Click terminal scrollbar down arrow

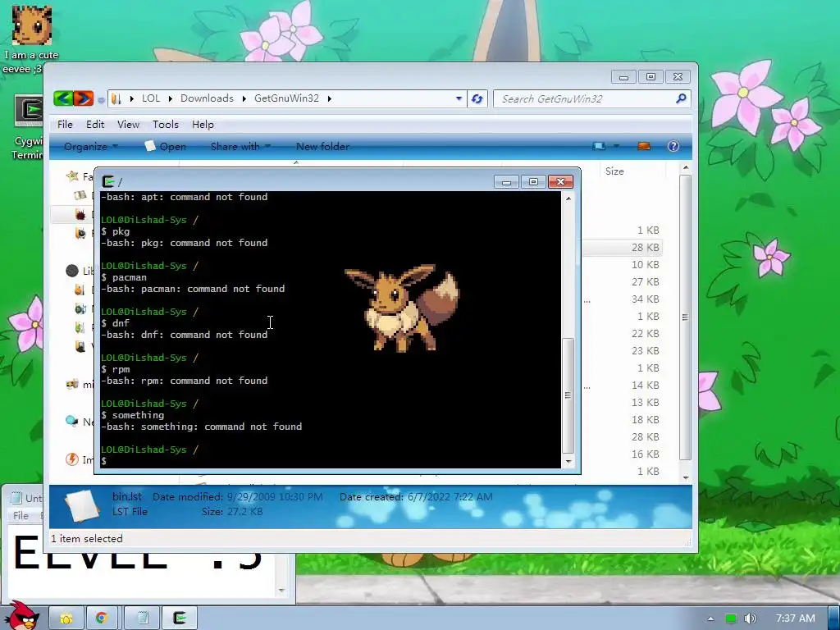(568, 461)
